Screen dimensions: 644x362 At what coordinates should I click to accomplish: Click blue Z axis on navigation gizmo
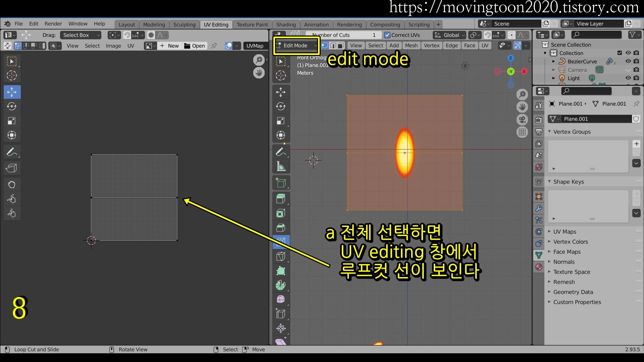(511, 58)
